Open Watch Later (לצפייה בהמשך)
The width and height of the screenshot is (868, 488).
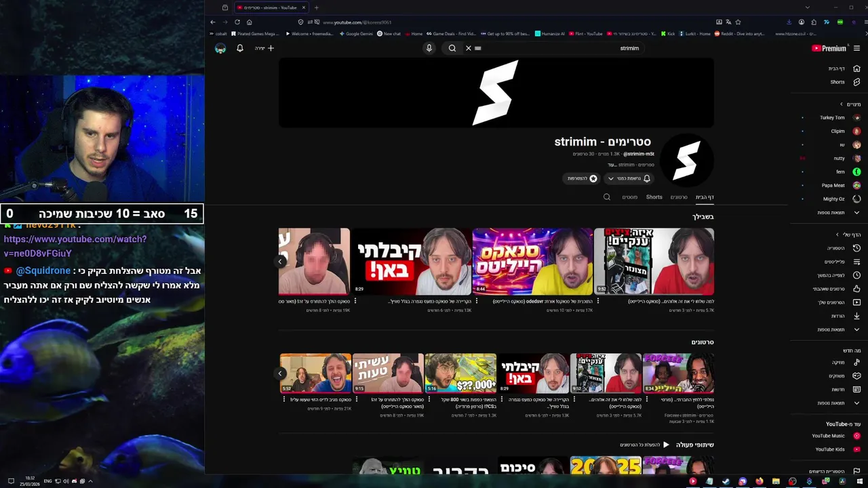coord(840,275)
